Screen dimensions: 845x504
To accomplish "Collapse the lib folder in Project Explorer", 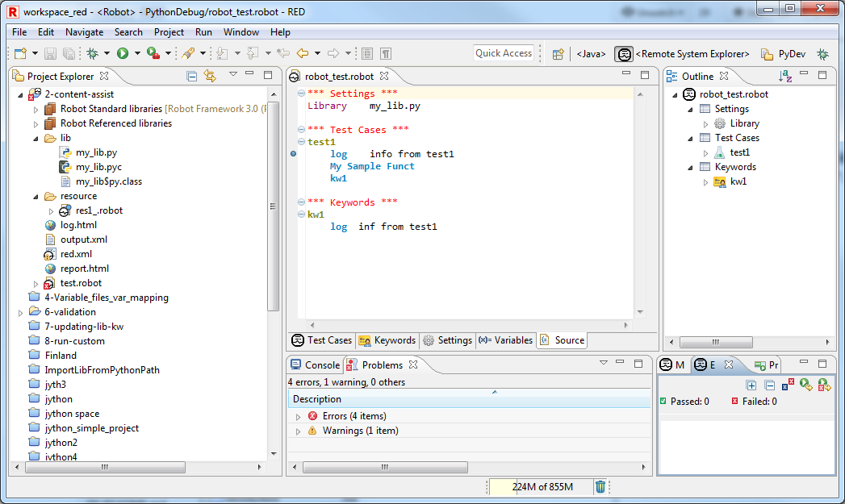I will [34, 138].
